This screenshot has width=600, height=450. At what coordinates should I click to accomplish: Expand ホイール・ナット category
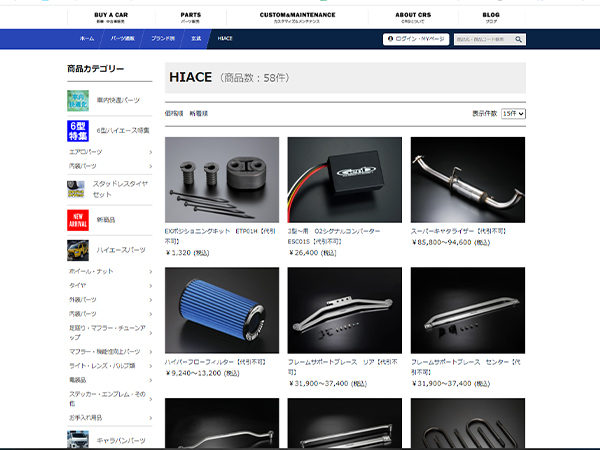(x=110, y=271)
